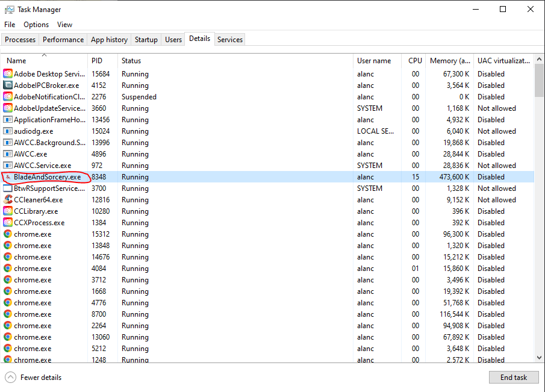Open the File menu
Viewport: 545px width, 392px height.
click(10, 25)
